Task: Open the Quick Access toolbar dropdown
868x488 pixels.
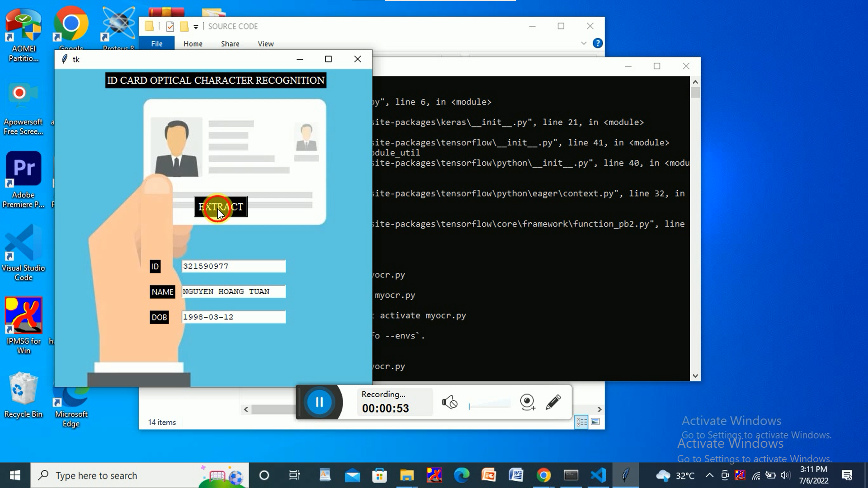Action: tap(196, 27)
